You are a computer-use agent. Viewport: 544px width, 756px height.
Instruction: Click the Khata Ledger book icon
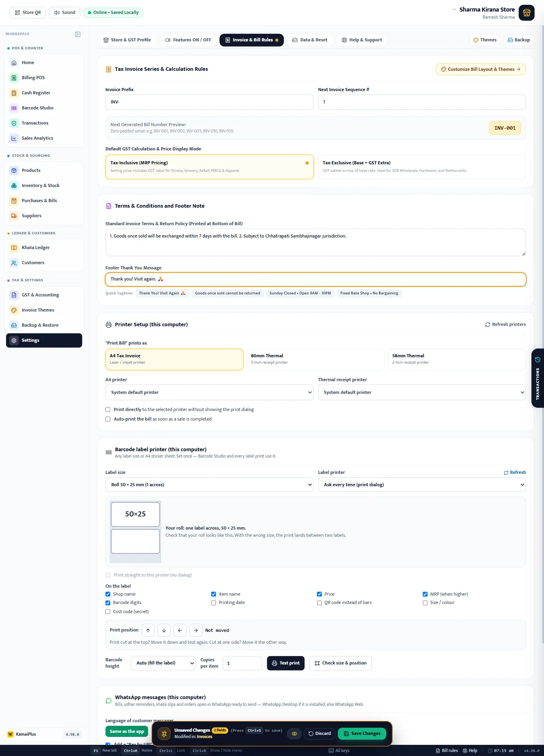point(14,247)
